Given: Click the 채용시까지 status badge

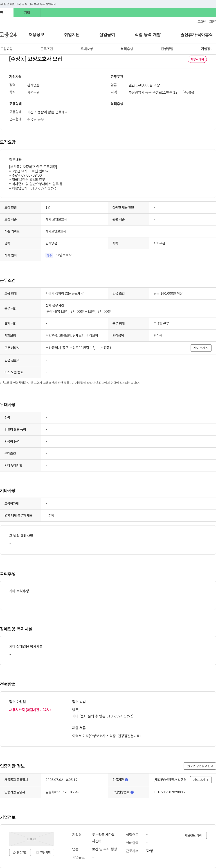Looking at the screenshot, I should click(197, 59).
